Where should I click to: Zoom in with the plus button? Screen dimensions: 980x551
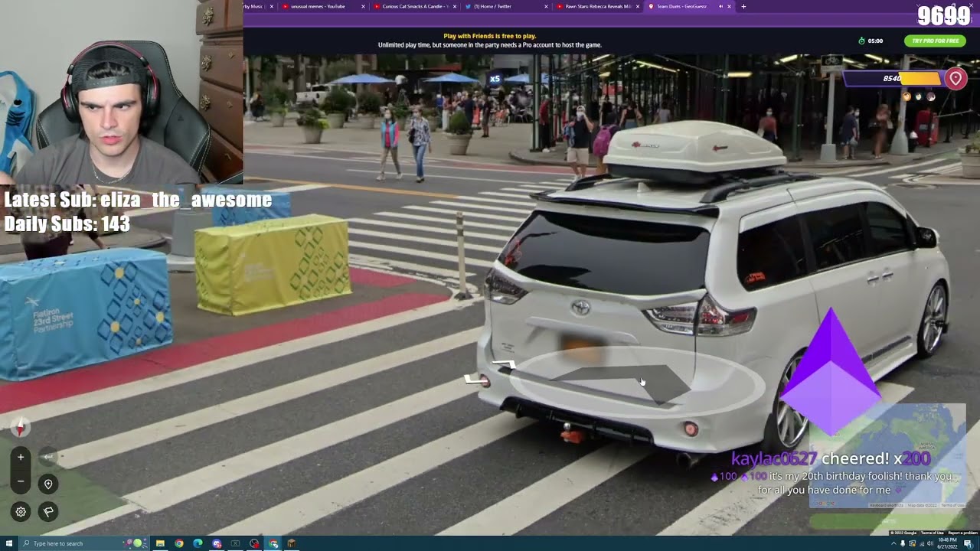21,457
